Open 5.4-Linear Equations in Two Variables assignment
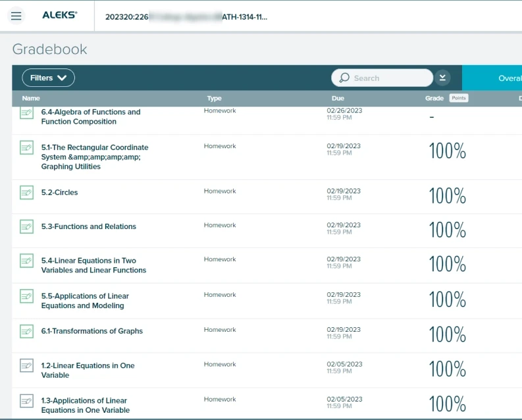This screenshot has height=420, width=522. (x=93, y=265)
